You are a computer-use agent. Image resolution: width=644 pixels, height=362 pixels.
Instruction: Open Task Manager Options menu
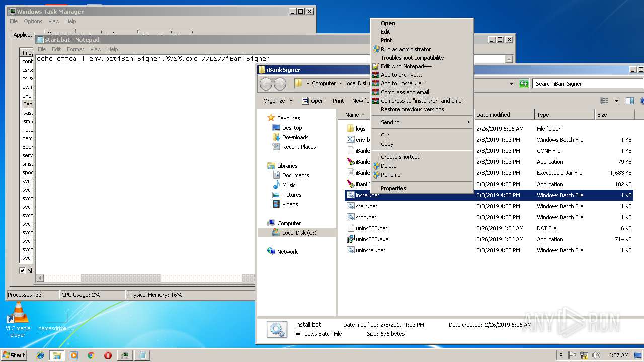coord(33,21)
